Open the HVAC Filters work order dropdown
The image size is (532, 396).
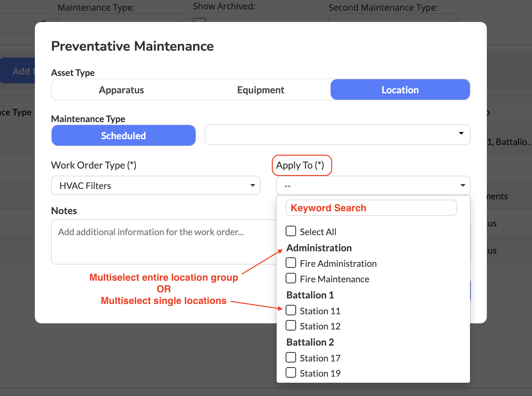point(156,185)
